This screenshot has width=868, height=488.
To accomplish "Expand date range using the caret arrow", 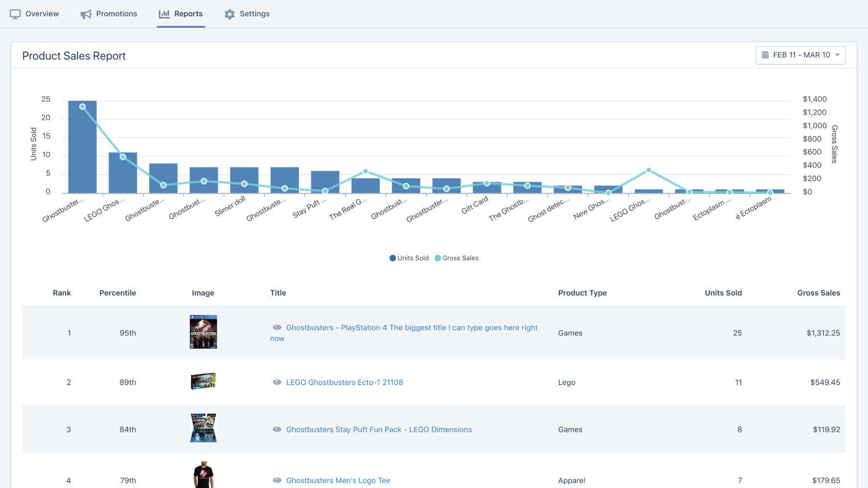I will pyautogui.click(x=837, y=55).
